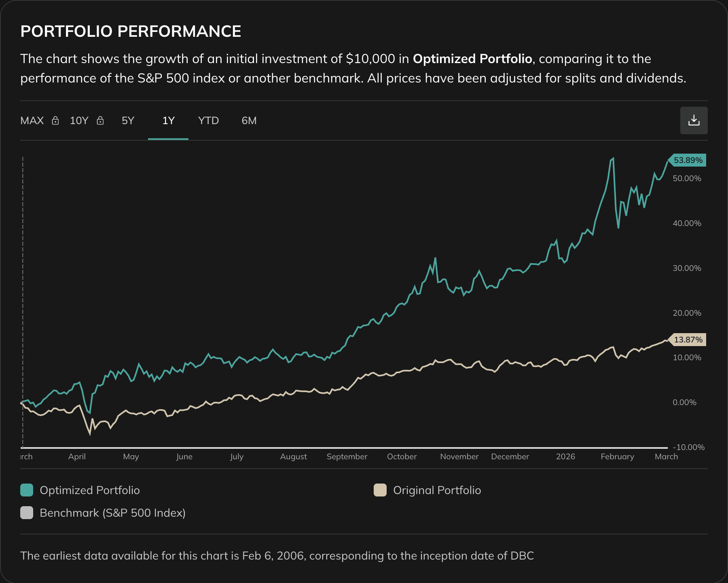Switch to the 5Y range
This screenshot has height=583, width=728.
[127, 120]
